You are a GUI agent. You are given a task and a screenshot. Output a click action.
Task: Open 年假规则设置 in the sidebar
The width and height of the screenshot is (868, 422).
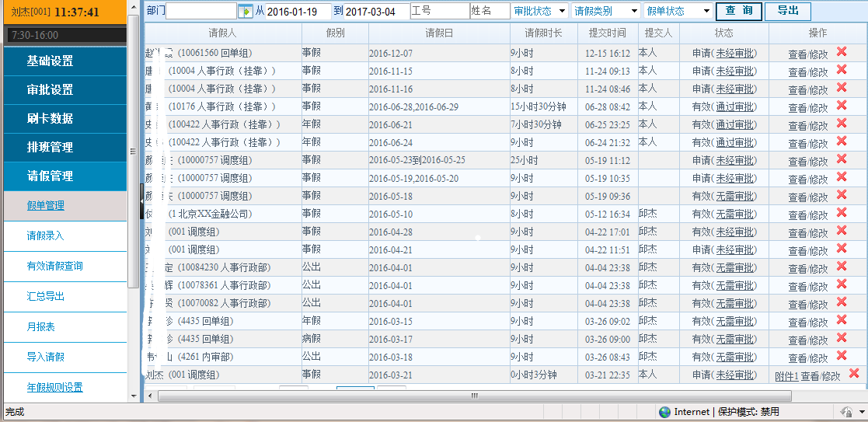click(54, 388)
